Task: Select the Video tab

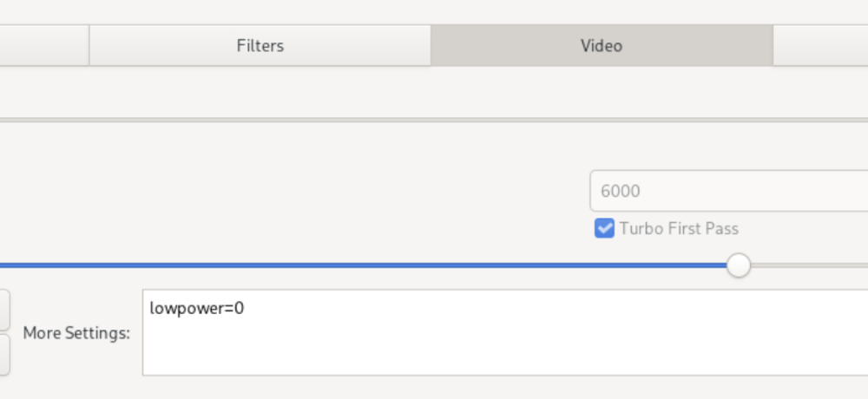Action: 602,45
